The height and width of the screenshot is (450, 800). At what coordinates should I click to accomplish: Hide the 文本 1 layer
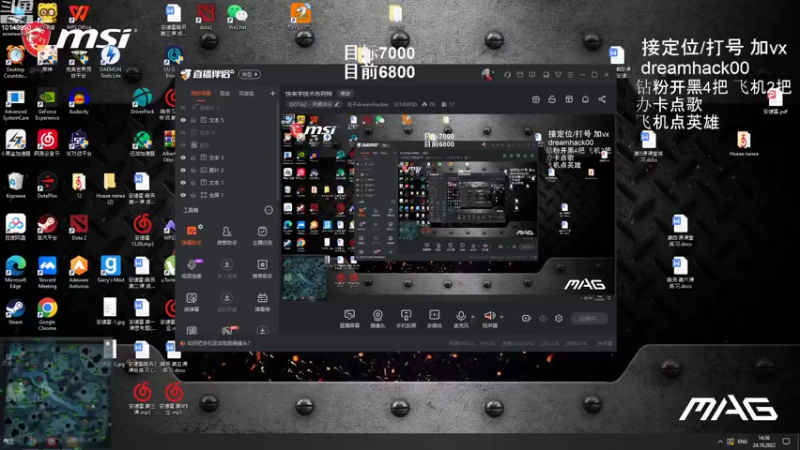[x=183, y=183]
